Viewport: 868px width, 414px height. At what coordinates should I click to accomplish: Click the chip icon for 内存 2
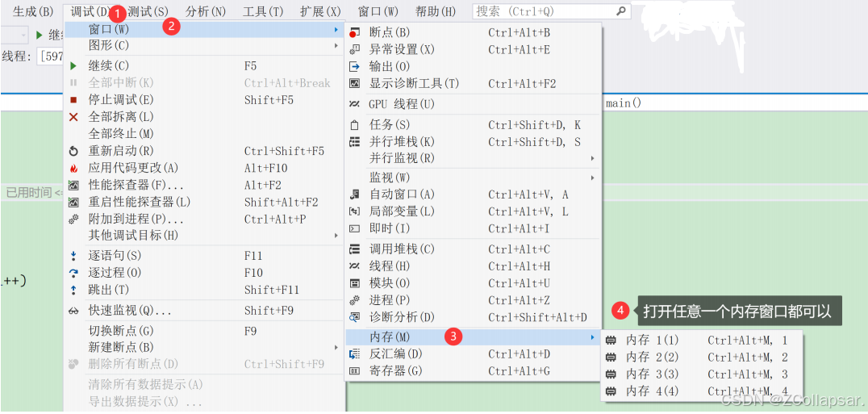coord(611,357)
